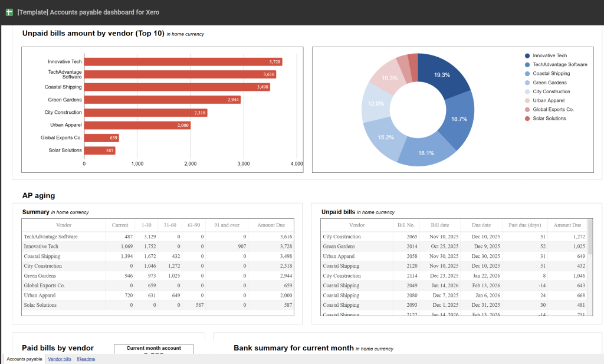Click the green Sheets icon in title bar
Viewport: 604px width, 364px height.
click(x=9, y=12)
